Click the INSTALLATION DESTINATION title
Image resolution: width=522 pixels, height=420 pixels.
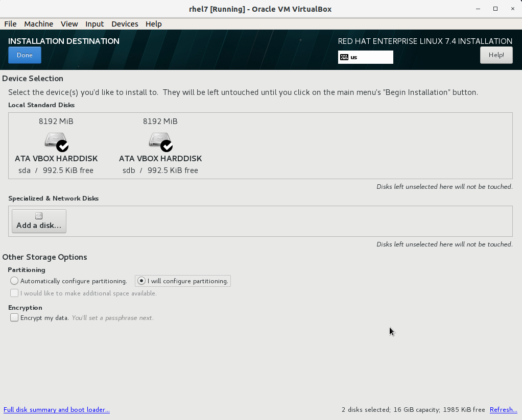coord(64,41)
